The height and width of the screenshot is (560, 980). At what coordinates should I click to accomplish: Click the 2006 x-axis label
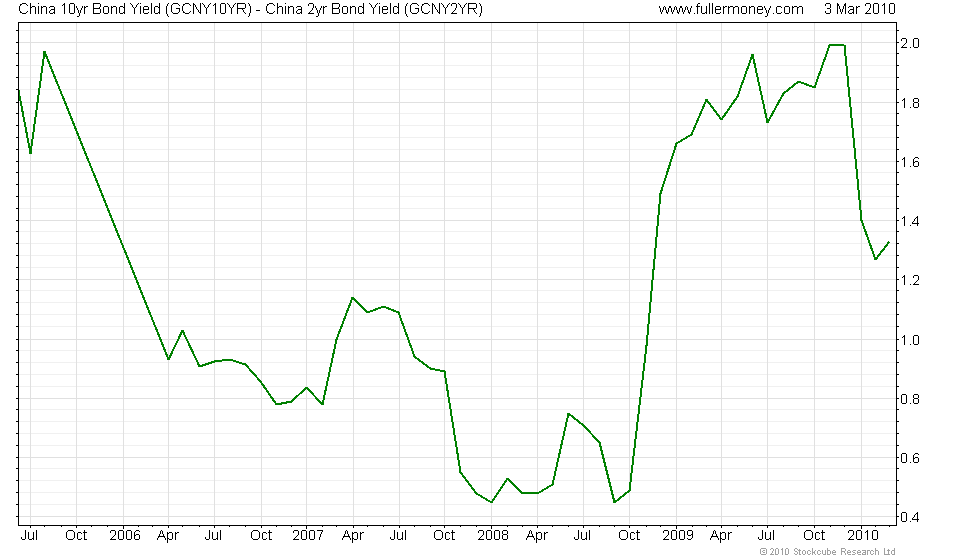coord(124,536)
